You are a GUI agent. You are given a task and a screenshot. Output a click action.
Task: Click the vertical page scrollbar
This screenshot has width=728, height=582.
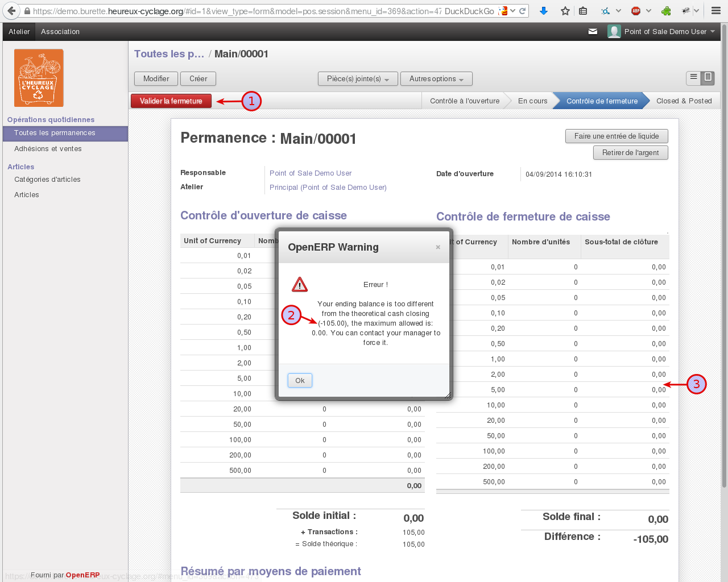pyautogui.click(x=723, y=256)
